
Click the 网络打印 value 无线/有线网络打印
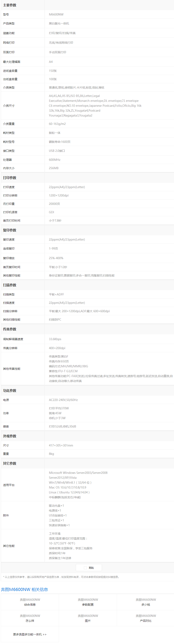click(61, 43)
